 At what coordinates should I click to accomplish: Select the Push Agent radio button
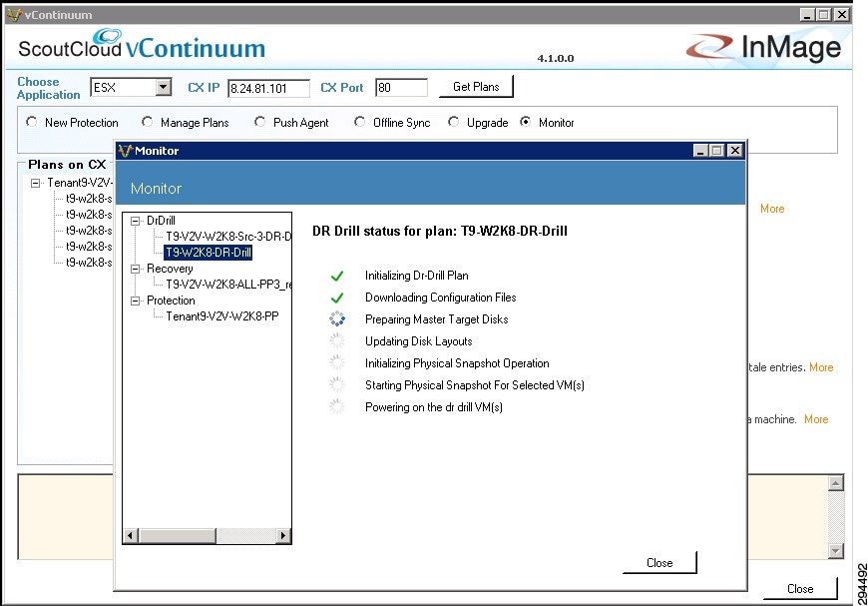click(259, 122)
